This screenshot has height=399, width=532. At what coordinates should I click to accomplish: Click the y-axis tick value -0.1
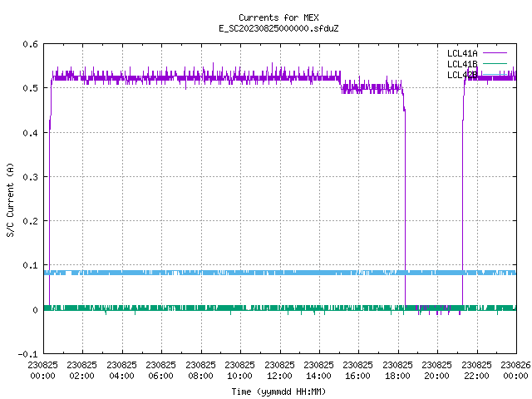click(27, 354)
